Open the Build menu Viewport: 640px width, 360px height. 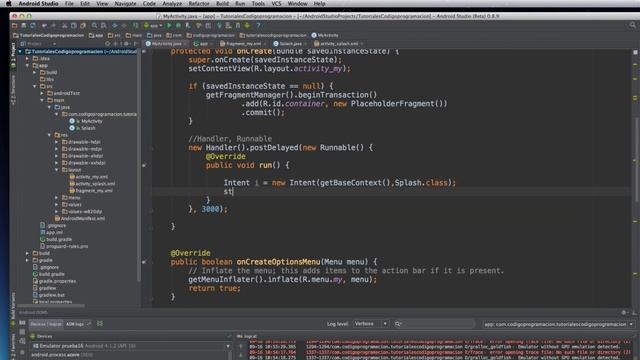[x=222, y=4]
